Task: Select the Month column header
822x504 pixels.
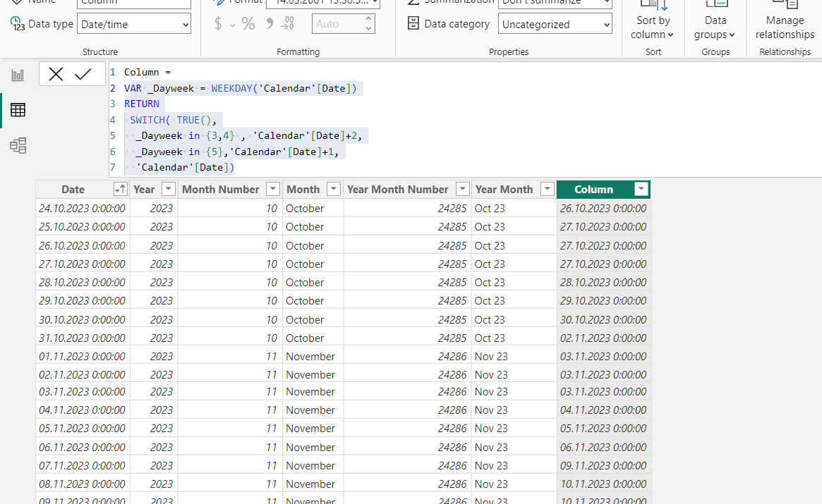Action: tap(303, 190)
